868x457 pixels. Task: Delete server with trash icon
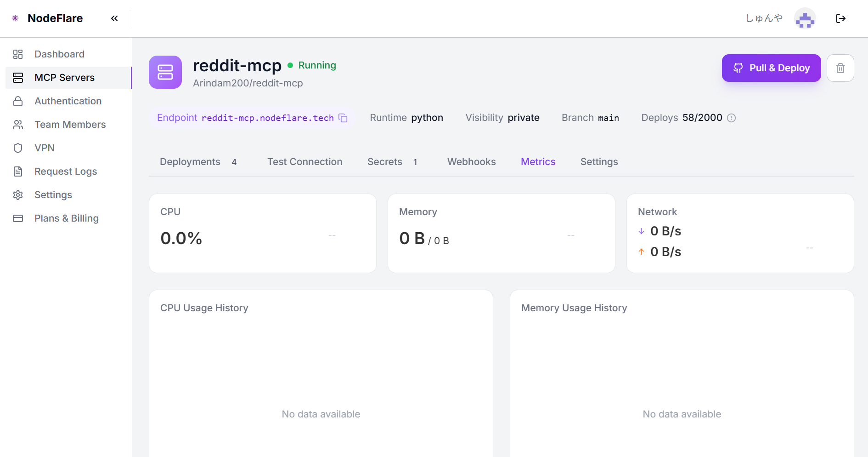pyautogui.click(x=840, y=68)
